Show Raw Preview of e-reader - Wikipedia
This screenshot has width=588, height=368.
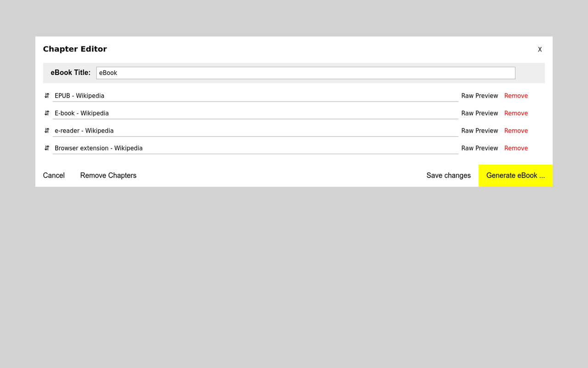tap(480, 131)
